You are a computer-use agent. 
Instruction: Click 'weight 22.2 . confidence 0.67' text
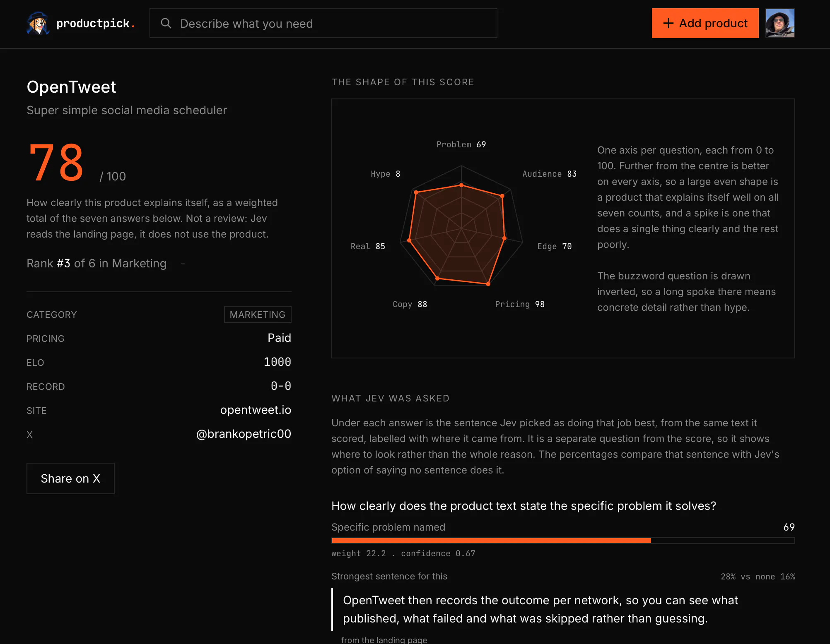coord(403,554)
